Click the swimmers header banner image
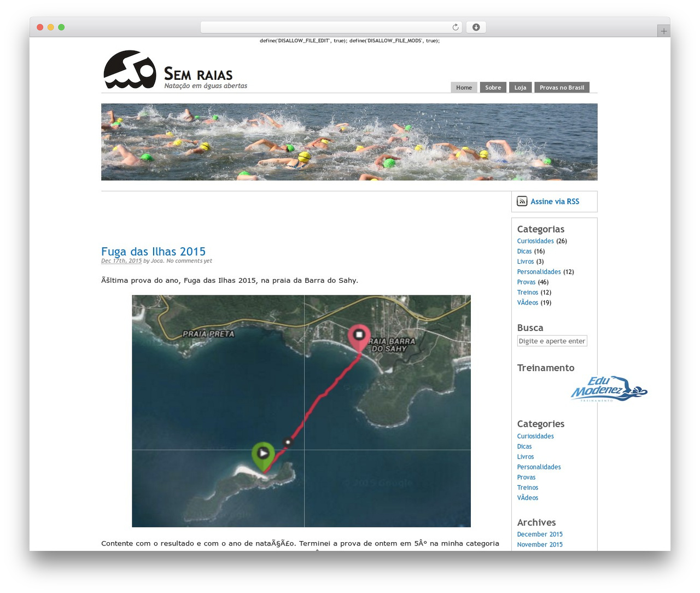 [349, 142]
